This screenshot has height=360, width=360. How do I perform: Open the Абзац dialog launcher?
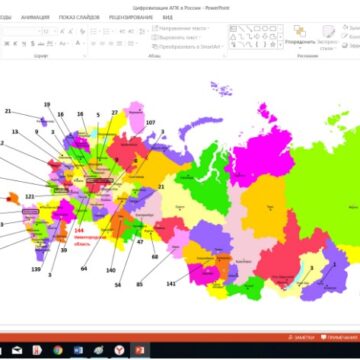point(224,56)
